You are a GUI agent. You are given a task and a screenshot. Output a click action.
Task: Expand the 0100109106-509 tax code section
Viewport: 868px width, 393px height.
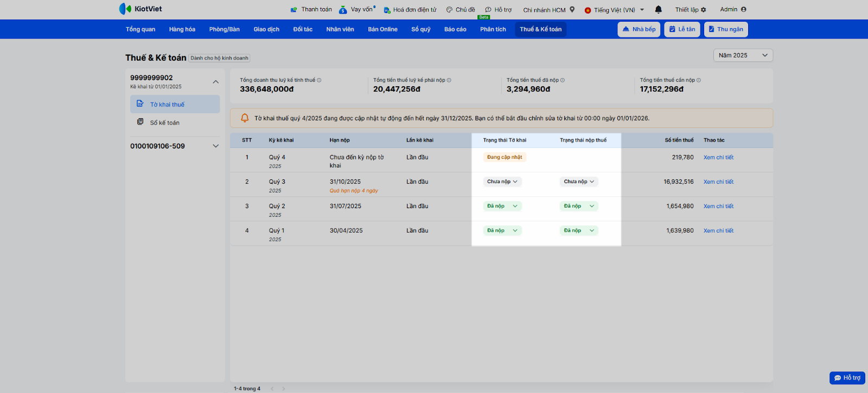point(216,146)
